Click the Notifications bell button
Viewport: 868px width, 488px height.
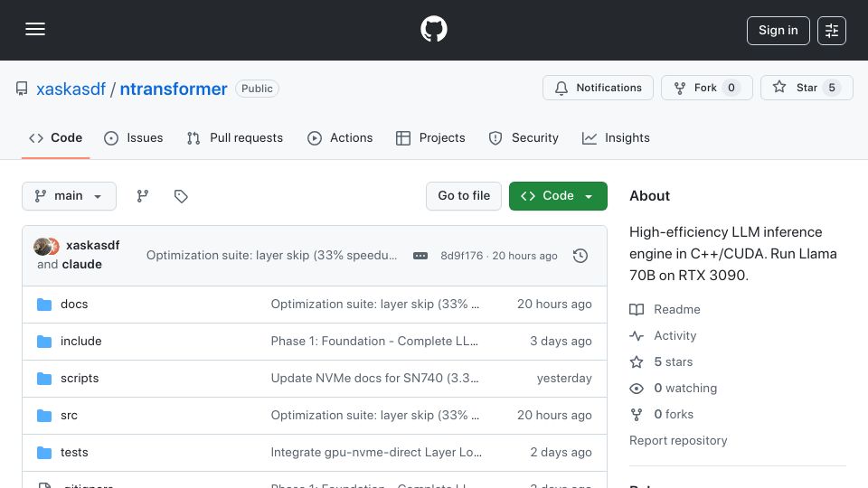[598, 88]
